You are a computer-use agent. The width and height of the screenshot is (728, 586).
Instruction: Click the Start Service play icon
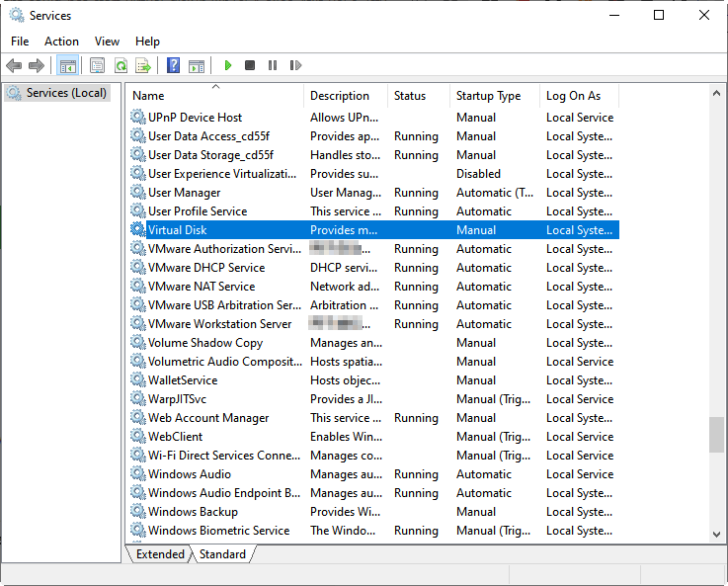pos(228,66)
